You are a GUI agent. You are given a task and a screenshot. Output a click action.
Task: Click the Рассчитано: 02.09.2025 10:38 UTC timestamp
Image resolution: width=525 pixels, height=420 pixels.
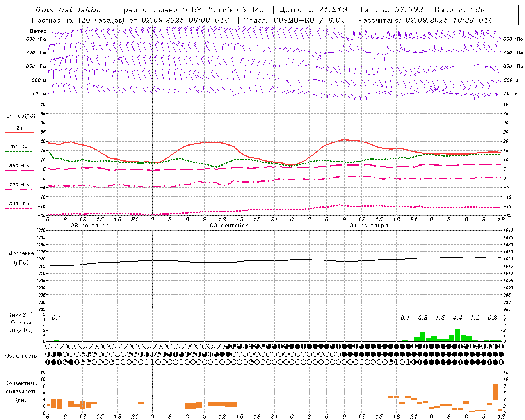[x=426, y=20]
